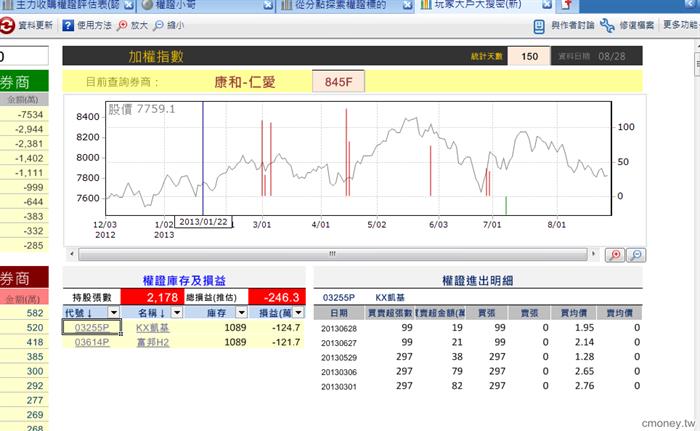The width and height of the screenshot is (700, 431).
Task: Click the dark red 券商 header
Action: click(24, 277)
